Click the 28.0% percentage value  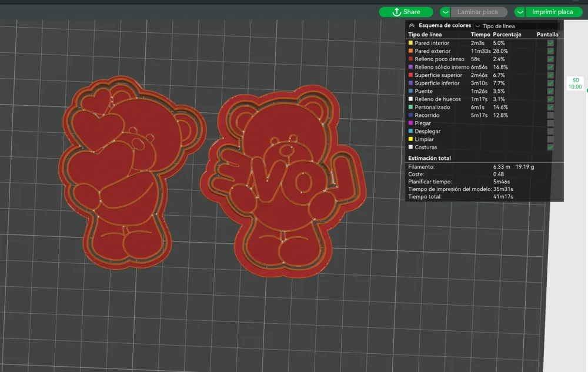[x=500, y=51]
